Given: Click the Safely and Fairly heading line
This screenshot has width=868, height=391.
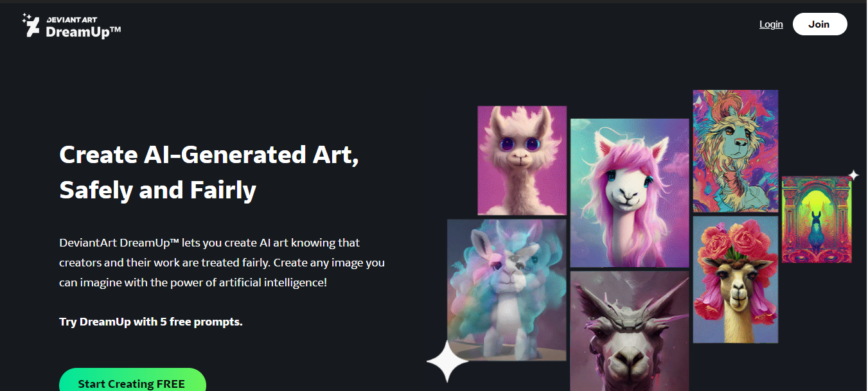Looking at the screenshot, I should pos(157,191).
